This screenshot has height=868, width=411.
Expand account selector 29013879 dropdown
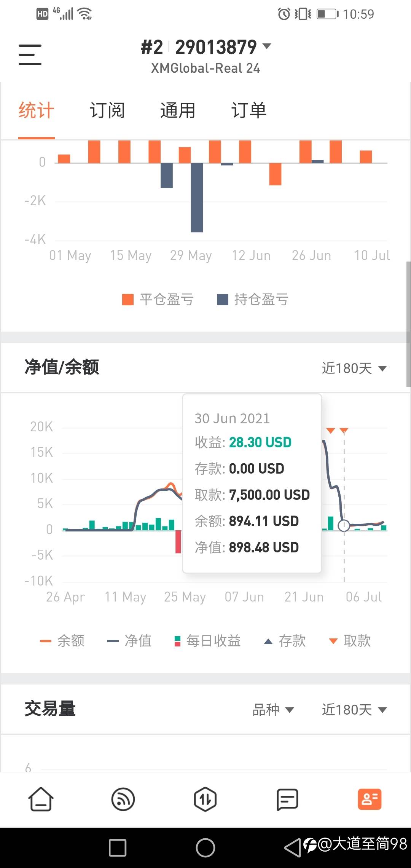coord(206,47)
